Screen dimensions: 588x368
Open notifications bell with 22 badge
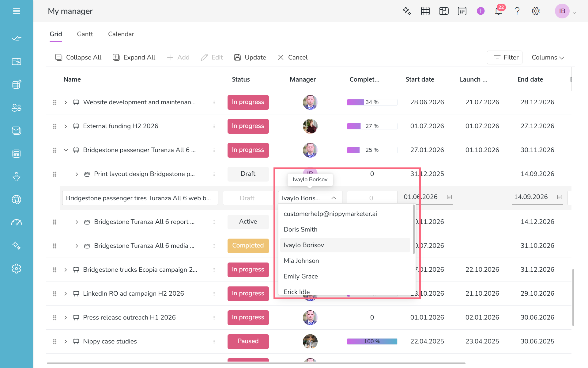click(x=499, y=11)
